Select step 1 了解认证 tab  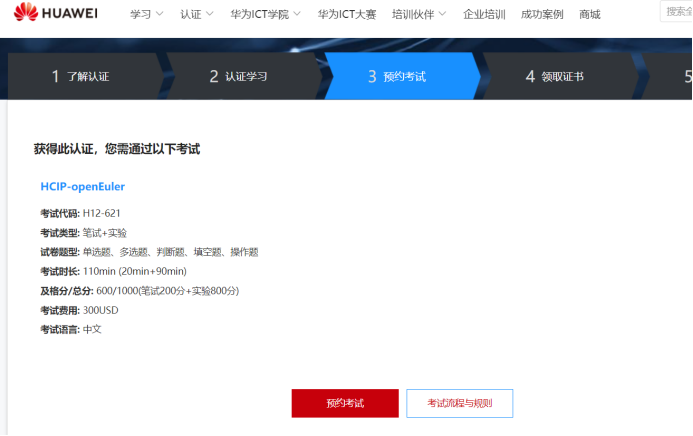pyautogui.click(x=84, y=76)
